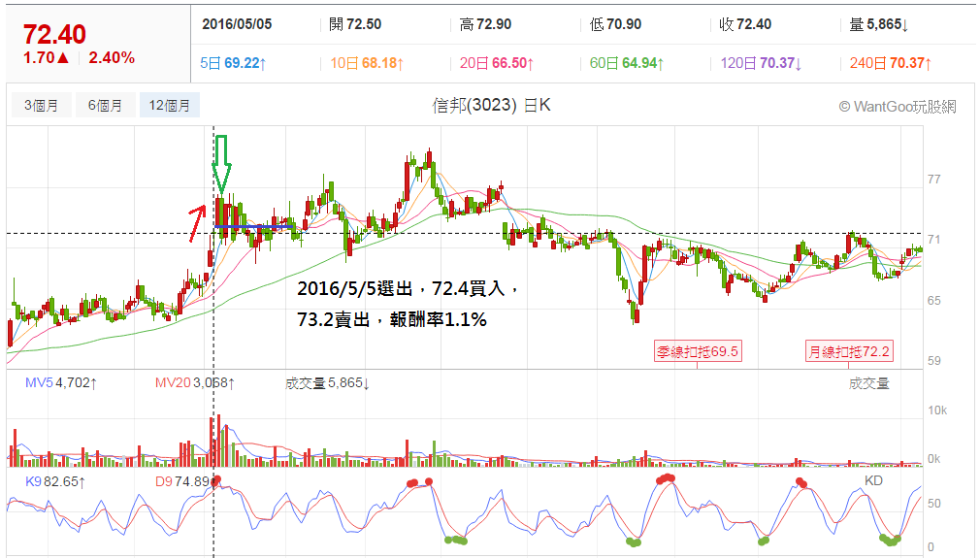
Task: Switch to the 6個月 range tab
Action: pos(105,105)
